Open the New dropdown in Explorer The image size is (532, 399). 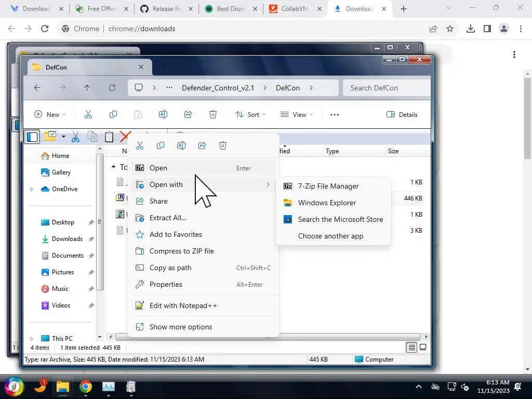coord(50,115)
